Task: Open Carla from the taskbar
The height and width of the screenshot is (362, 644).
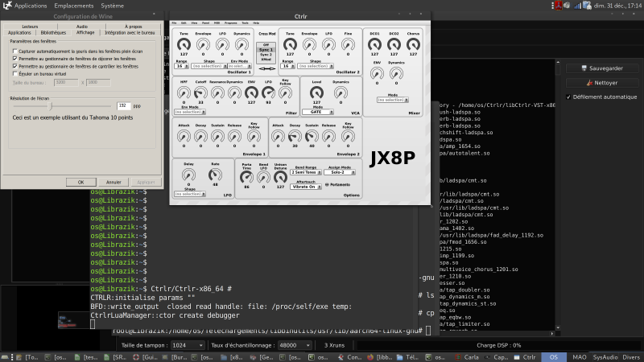Action: (467, 357)
